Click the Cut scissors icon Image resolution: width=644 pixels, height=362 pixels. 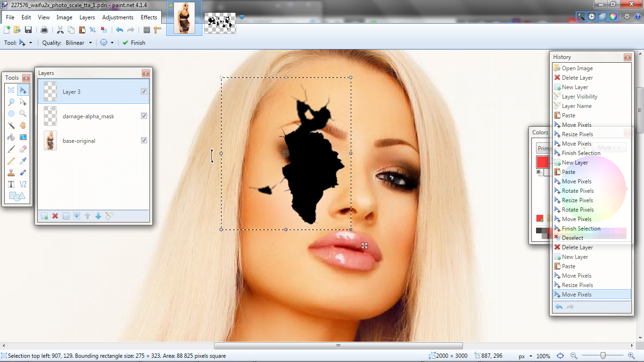pyautogui.click(x=60, y=30)
